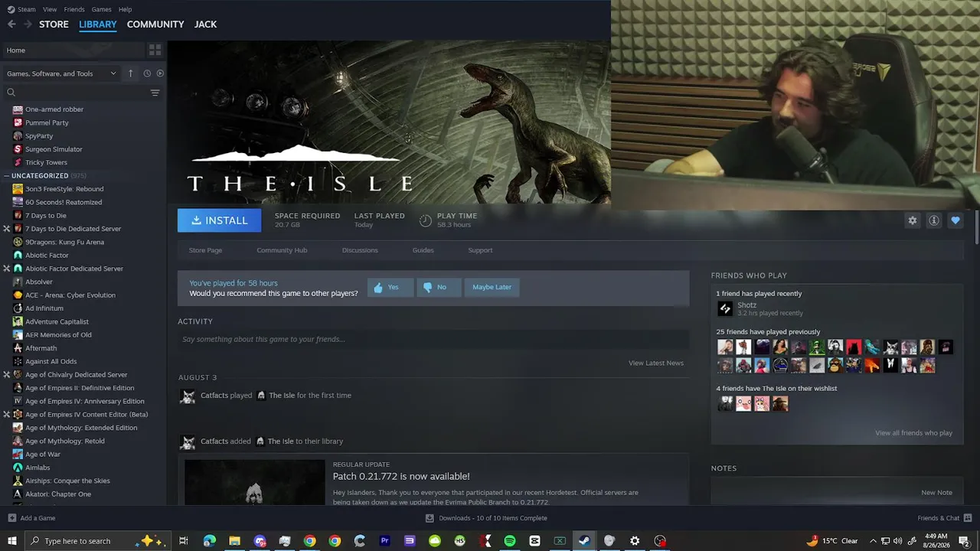Click the Windows taskbar search box
Screen dimensions: 980x551
(x=96, y=541)
